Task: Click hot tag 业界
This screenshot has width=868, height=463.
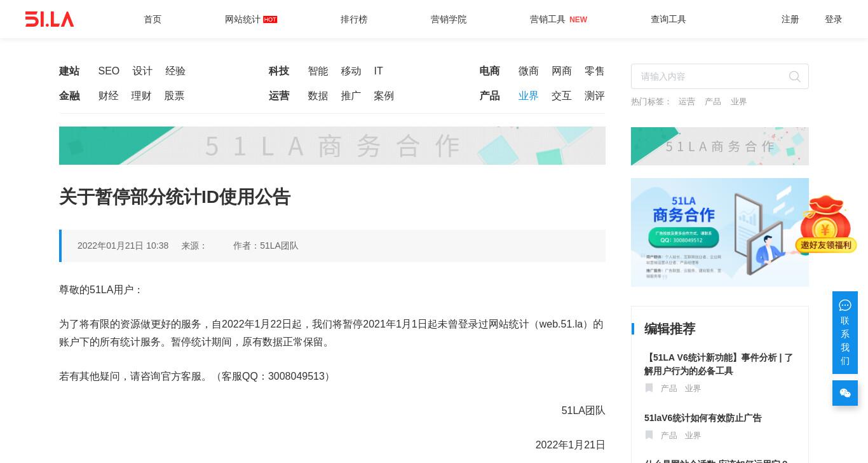Action: [x=738, y=102]
